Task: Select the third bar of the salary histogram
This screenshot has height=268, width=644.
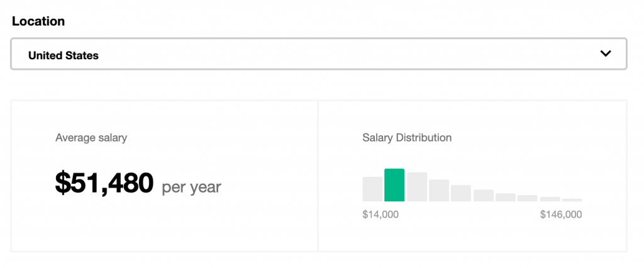Action: pos(417,187)
